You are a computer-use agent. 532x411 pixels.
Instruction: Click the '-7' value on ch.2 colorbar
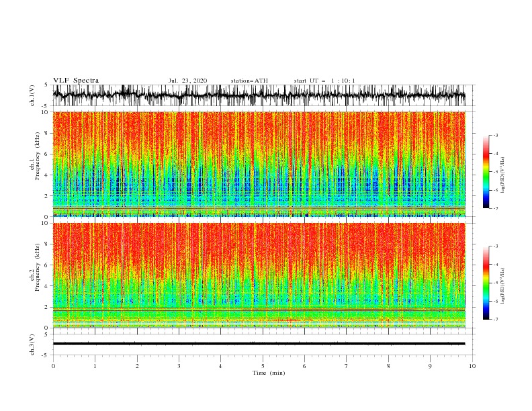click(495, 320)
